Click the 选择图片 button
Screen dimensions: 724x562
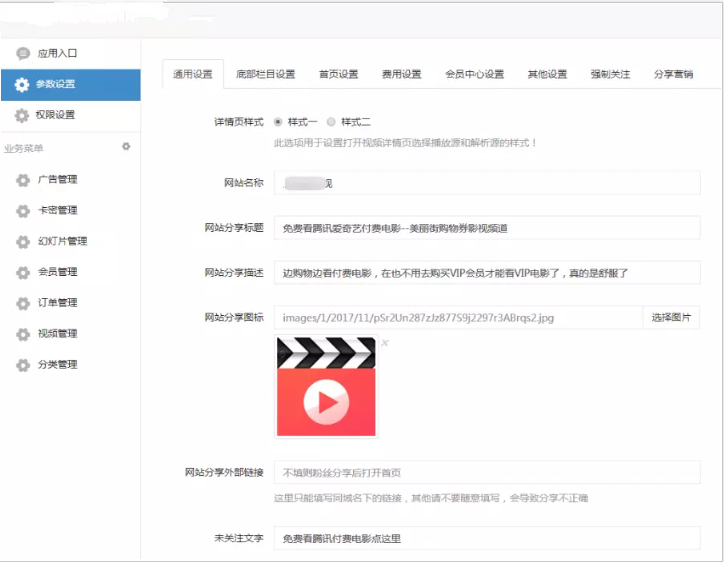[671, 317]
